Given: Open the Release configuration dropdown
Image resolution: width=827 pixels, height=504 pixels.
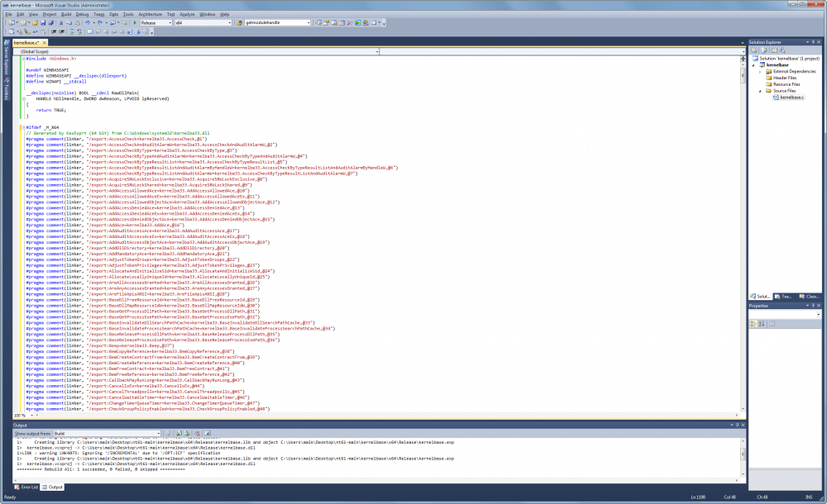Looking at the screenshot, I should (x=155, y=23).
